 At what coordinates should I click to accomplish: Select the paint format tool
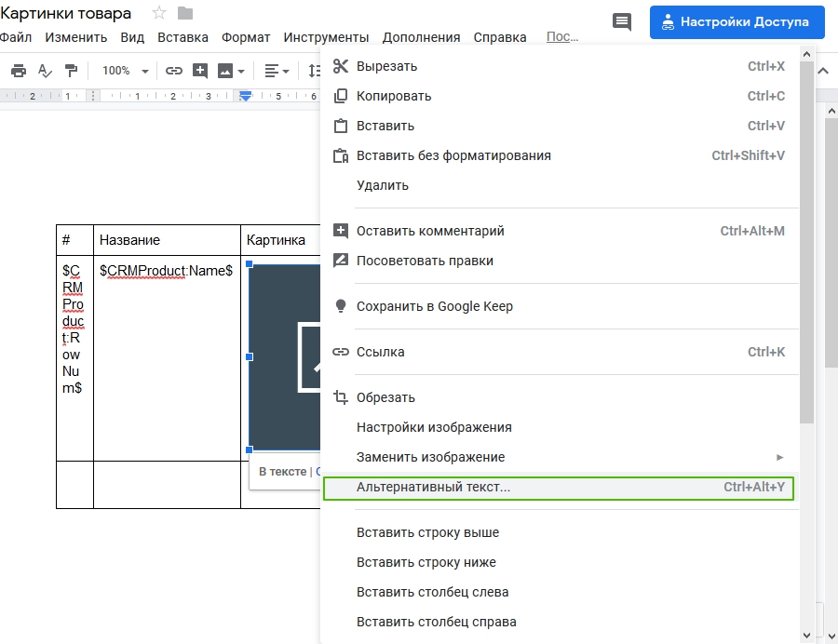[72, 71]
